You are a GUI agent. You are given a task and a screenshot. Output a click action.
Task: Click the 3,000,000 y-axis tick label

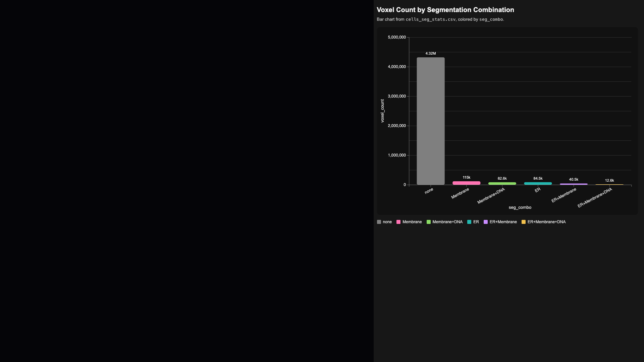click(397, 96)
